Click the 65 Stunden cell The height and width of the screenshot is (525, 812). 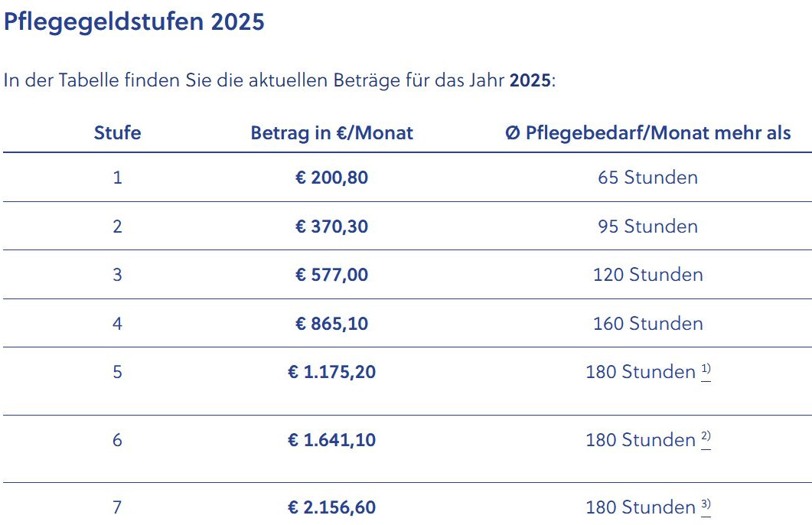click(x=647, y=178)
